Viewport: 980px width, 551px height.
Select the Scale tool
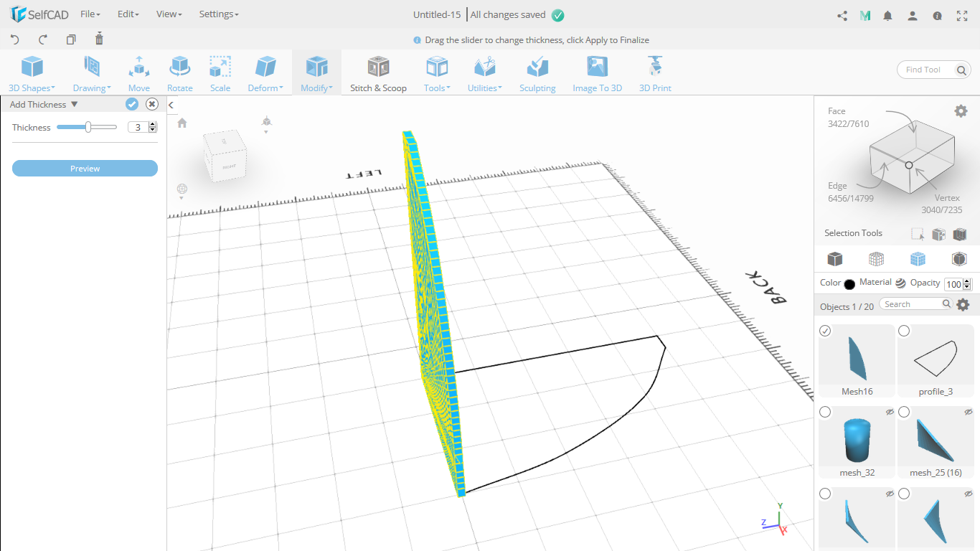220,75
